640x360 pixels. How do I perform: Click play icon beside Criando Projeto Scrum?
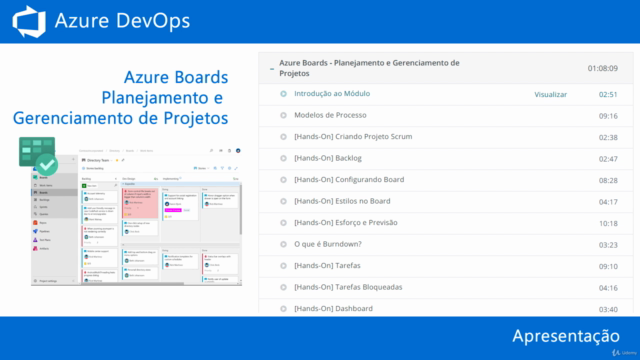(x=283, y=137)
